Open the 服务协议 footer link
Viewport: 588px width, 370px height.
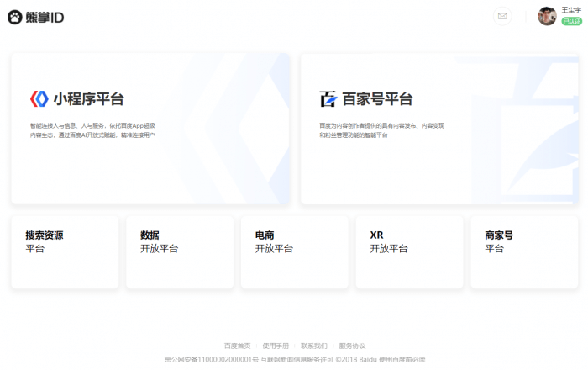coord(352,346)
